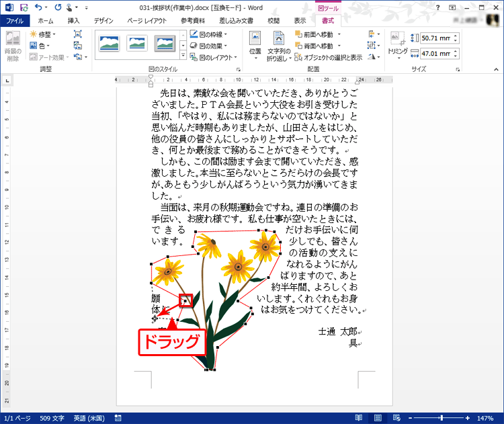This screenshot has width=504, height=424.
Task: Apply the first picture style thumbnail
Action: click(110, 44)
